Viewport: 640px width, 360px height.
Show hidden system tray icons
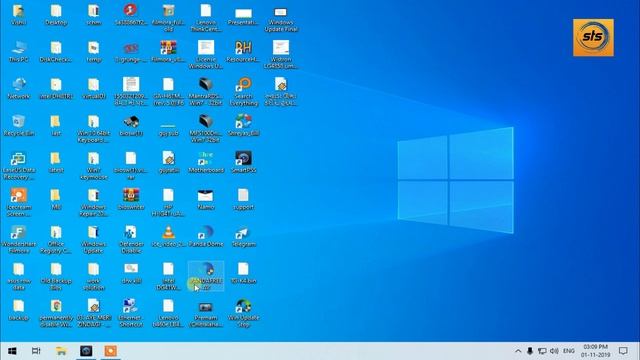(518, 351)
